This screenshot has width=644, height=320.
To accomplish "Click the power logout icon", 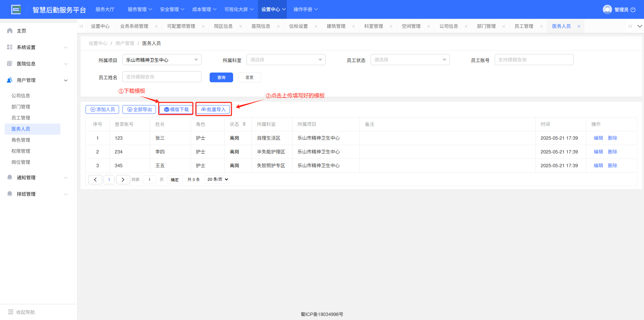I will [x=633, y=10].
